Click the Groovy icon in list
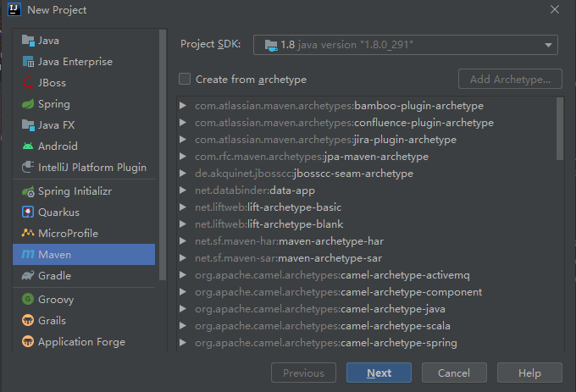The image size is (576, 392). [x=28, y=300]
